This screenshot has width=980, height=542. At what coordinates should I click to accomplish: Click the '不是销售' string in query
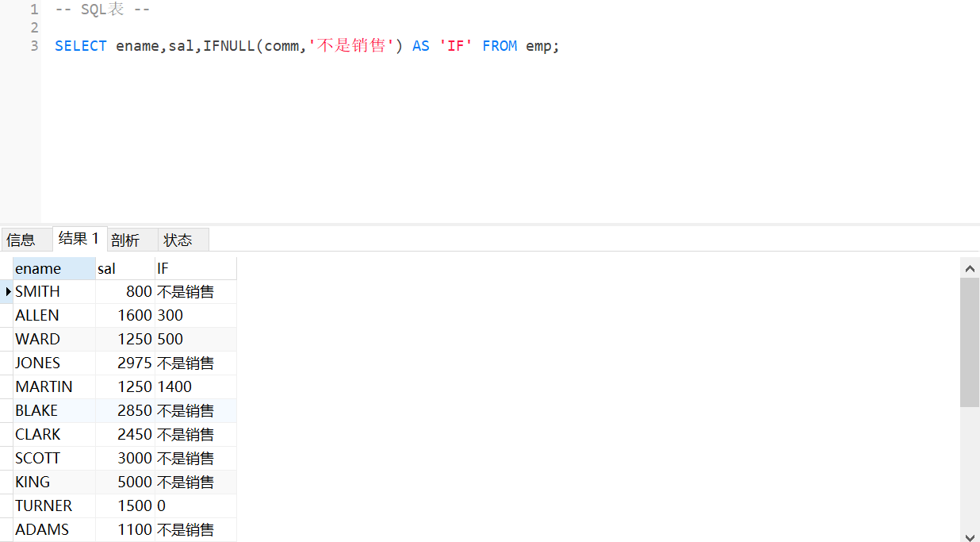click(x=351, y=46)
